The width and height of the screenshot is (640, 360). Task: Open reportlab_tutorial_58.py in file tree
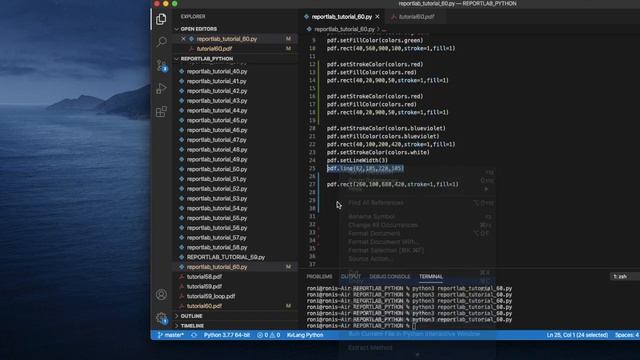point(217,247)
